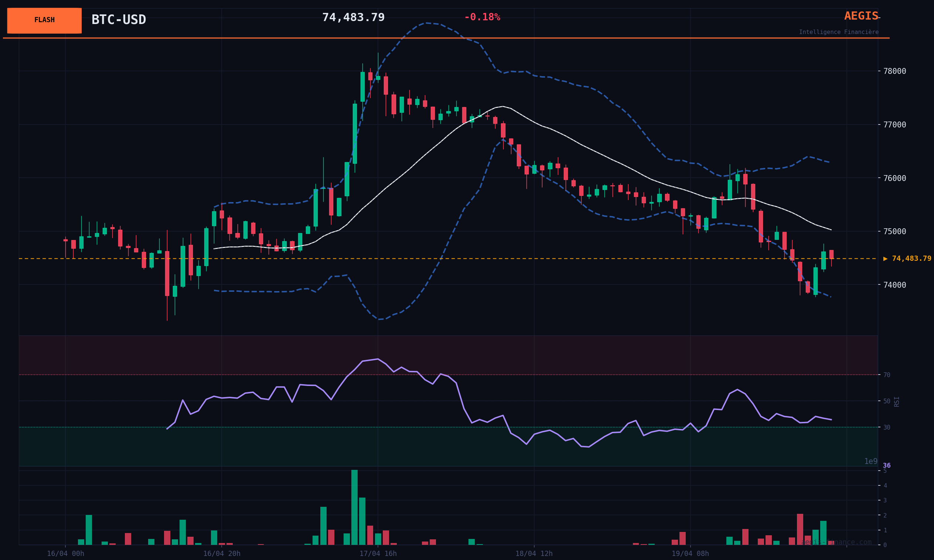This screenshot has height=560, width=934.
Task: Click the orange FLASH badge
Action: [44, 20]
